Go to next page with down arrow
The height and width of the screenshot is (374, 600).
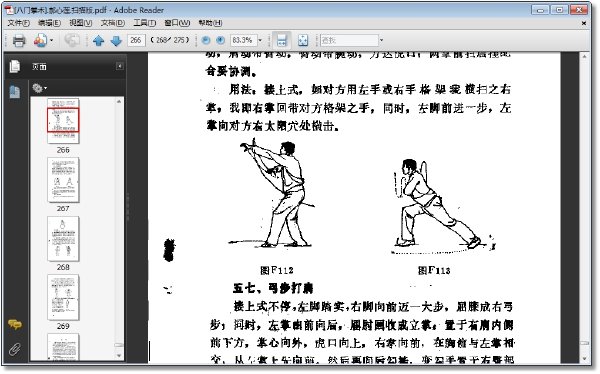click(116, 40)
